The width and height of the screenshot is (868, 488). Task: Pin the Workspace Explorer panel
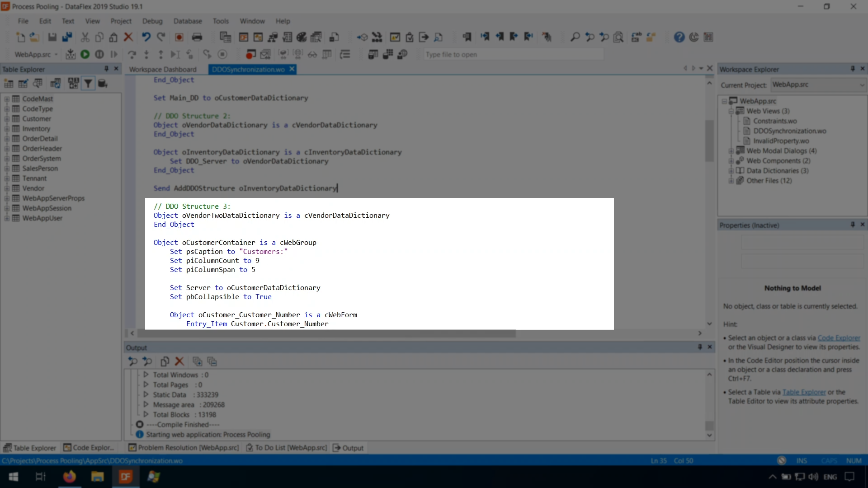point(853,69)
